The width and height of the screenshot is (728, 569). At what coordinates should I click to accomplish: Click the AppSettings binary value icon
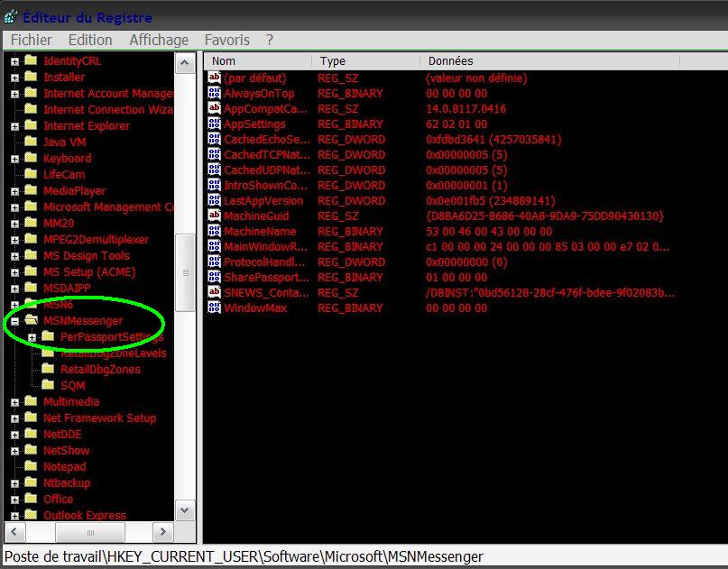[214, 124]
